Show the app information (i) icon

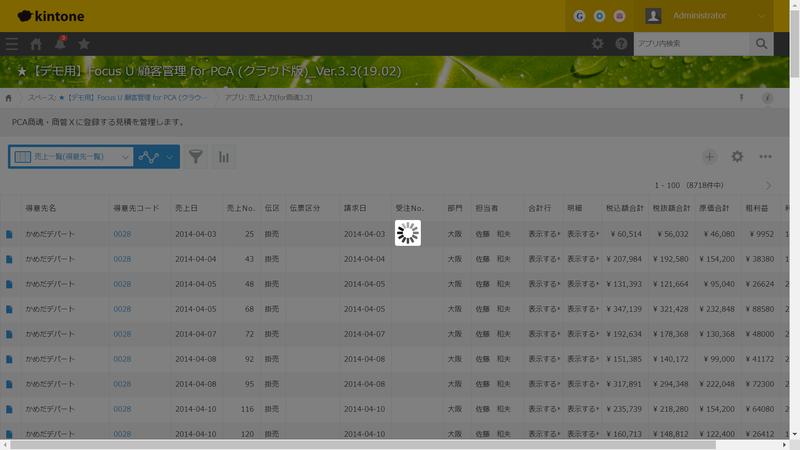coord(767,97)
